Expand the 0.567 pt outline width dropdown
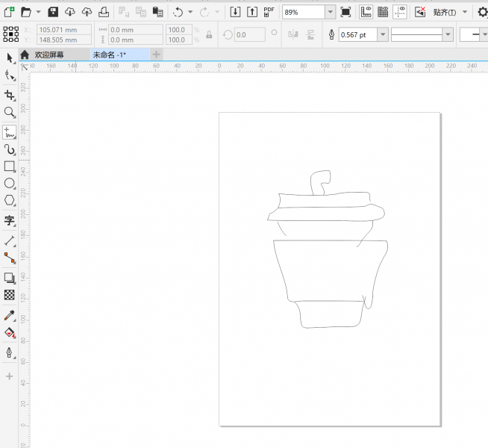The image size is (488, 448). coord(383,35)
